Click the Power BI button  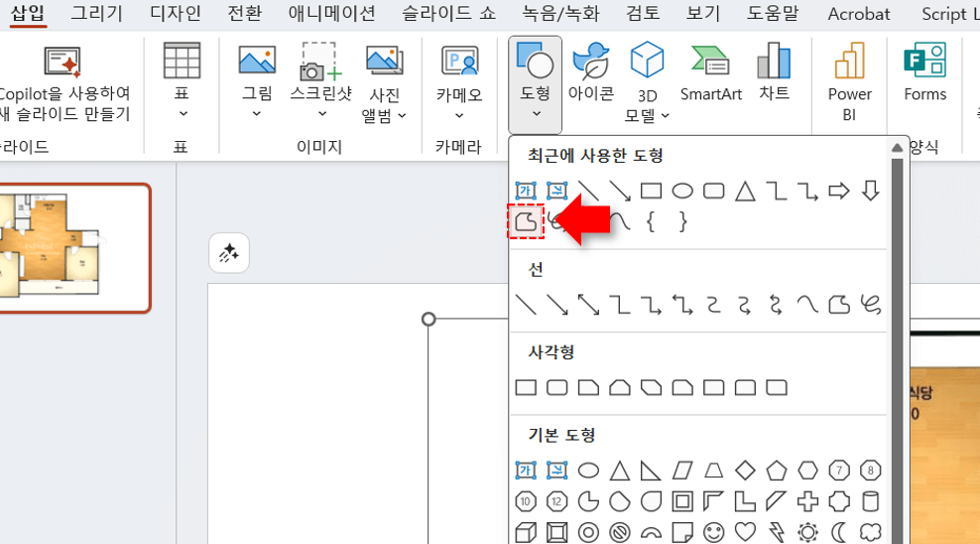[x=849, y=81]
